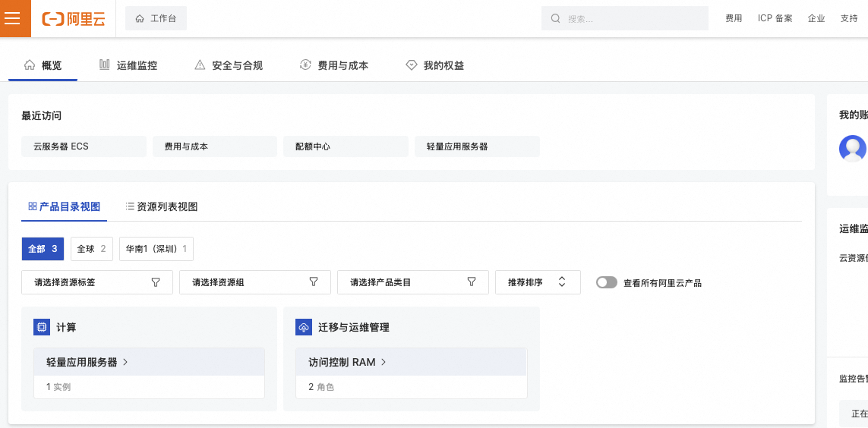Click the chevron next to 访问控制 RAM

point(383,362)
